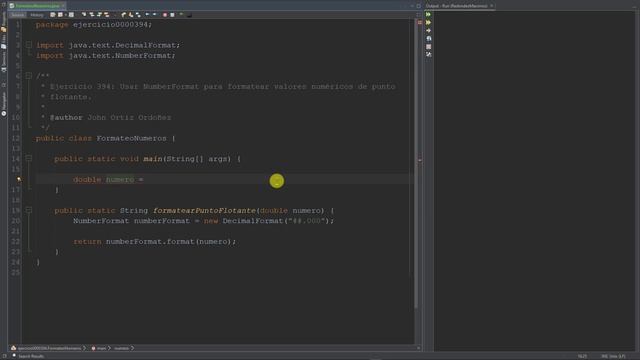Click the Last Edit location toolbar icon

pyautogui.click(x=53, y=15)
